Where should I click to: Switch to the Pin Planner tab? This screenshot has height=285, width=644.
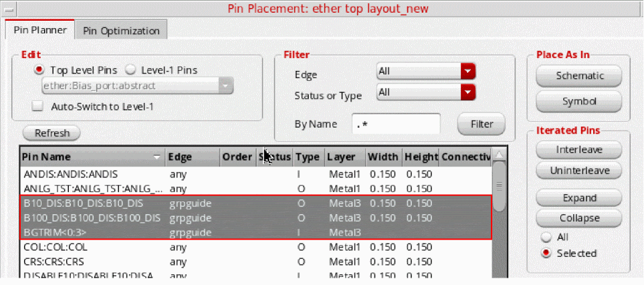40,30
